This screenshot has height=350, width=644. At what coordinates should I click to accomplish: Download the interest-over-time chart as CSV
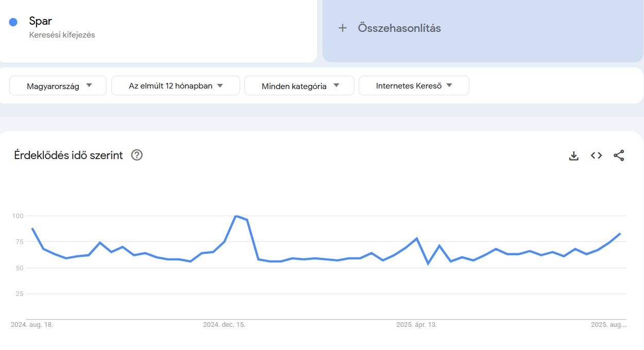(x=573, y=155)
